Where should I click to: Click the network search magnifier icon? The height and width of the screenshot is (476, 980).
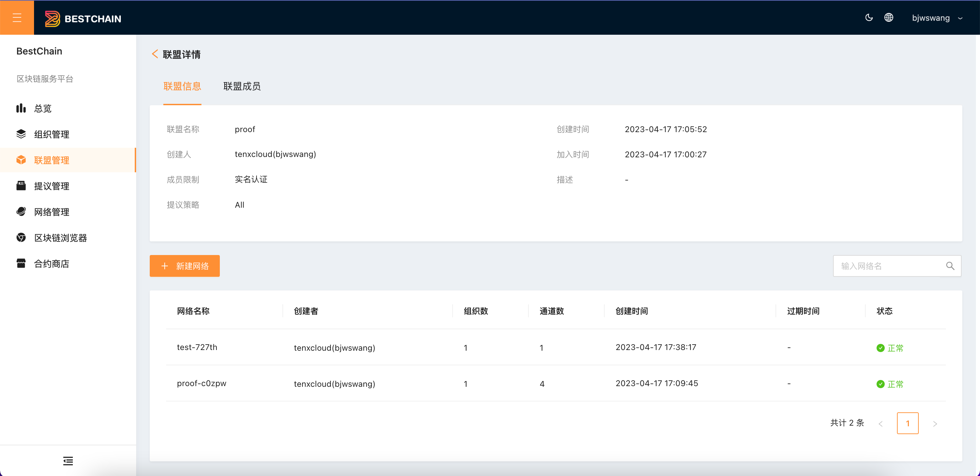pos(950,266)
